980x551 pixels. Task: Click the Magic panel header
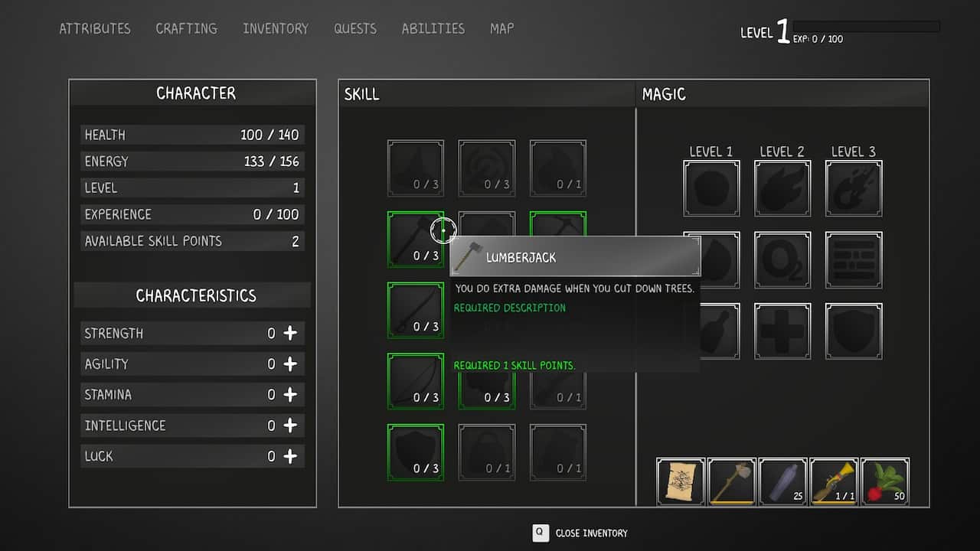[782, 94]
